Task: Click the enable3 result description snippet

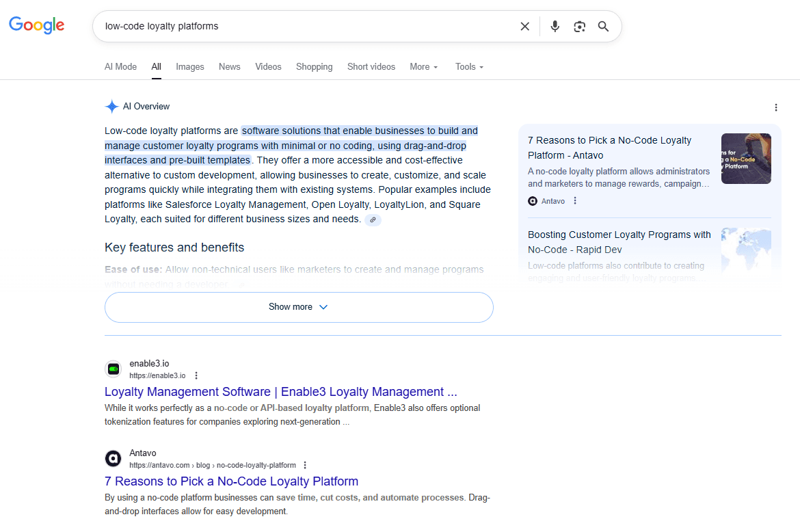Action: tap(293, 414)
